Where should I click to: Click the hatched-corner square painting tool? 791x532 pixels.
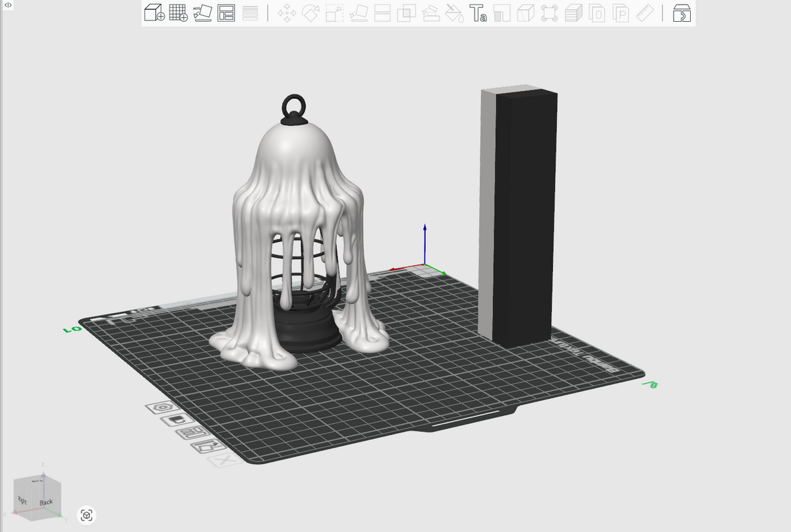pyautogui.click(x=502, y=13)
